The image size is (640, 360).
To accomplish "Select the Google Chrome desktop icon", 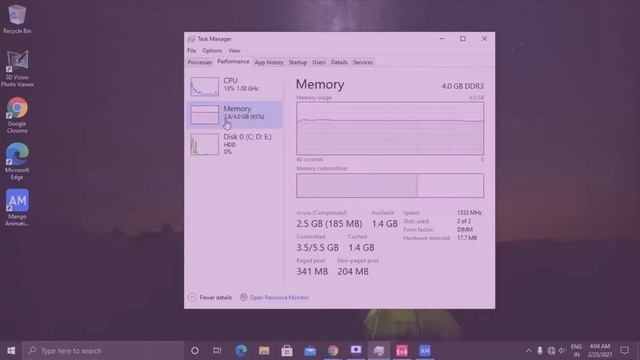I will pyautogui.click(x=17, y=115).
